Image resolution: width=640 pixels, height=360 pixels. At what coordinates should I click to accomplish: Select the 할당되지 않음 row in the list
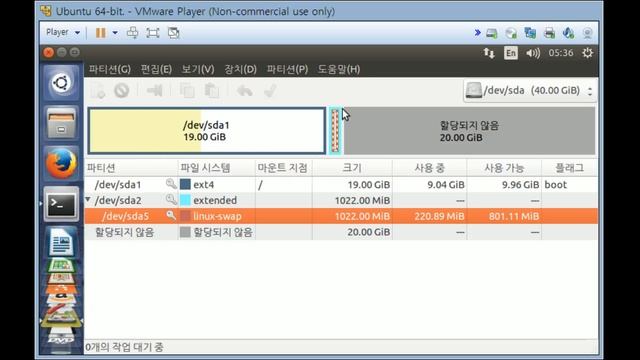341,232
